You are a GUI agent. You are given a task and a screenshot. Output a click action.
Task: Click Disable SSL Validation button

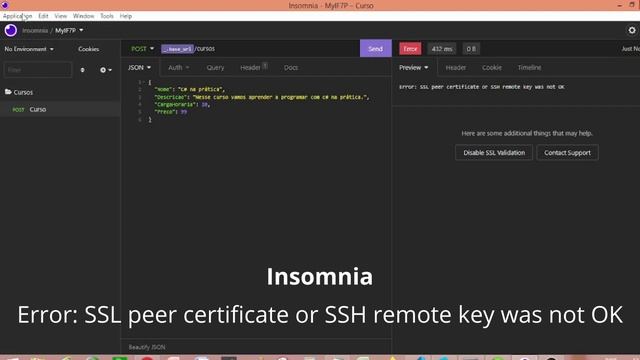(494, 153)
